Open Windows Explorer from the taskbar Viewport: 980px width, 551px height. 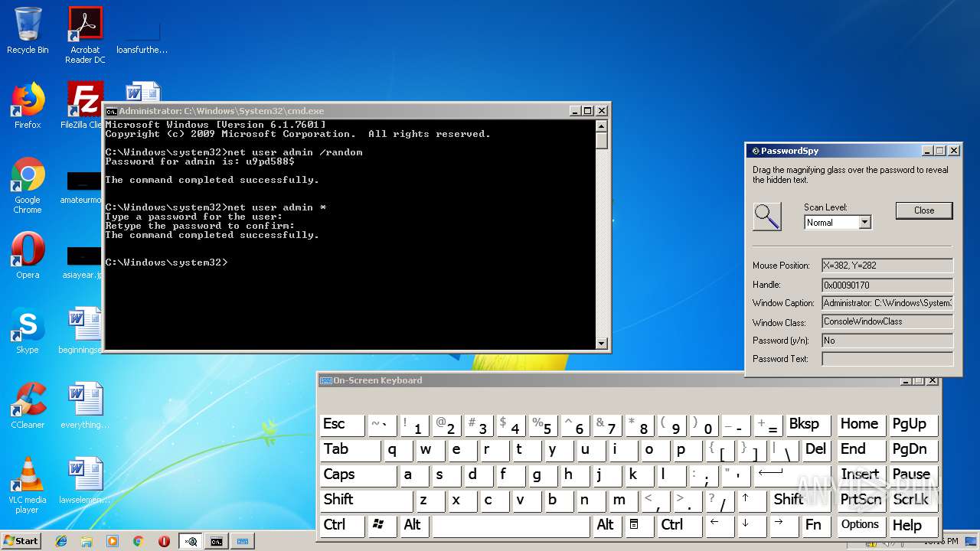(87, 541)
